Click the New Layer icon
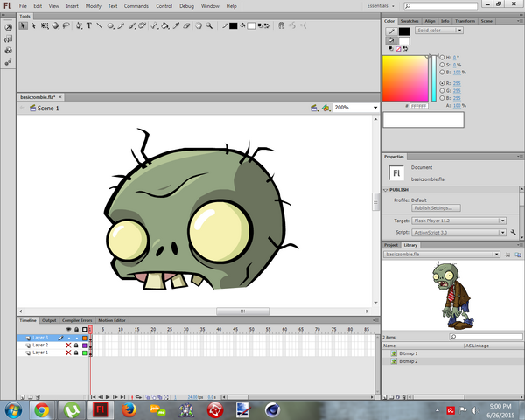Screen dimensions: 525x420 (x=23, y=397)
